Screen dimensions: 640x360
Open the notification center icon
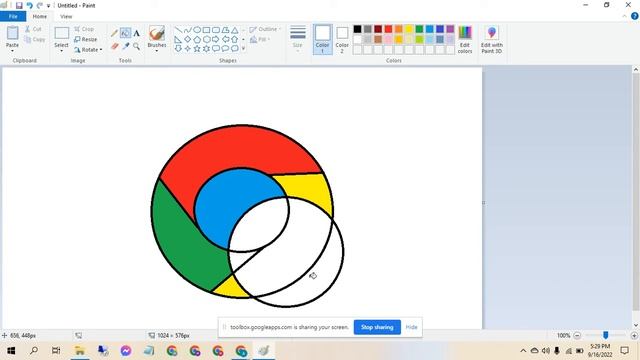(624, 351)
